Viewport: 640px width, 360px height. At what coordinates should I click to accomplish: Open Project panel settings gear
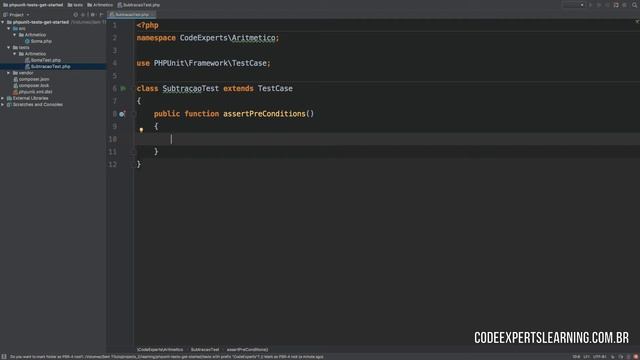click(x=93, y=15)
